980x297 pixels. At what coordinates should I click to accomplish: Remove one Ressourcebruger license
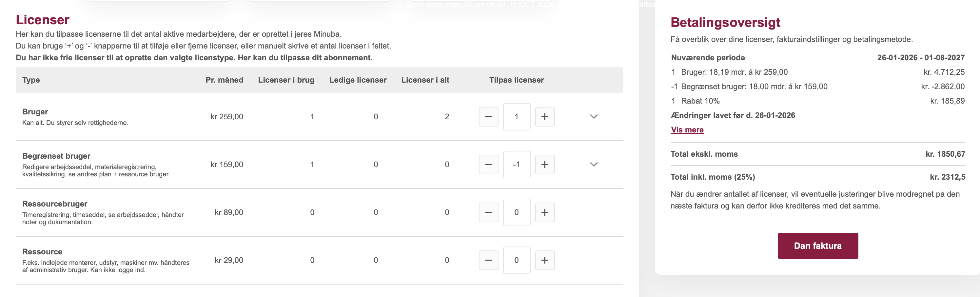click(x=488, y=212)
